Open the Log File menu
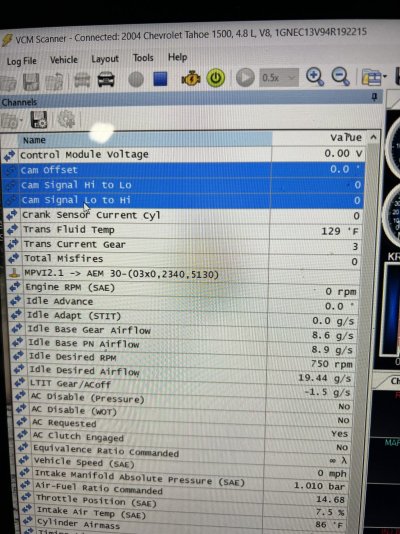Screen dimensions: 400x534 [21, 61]
